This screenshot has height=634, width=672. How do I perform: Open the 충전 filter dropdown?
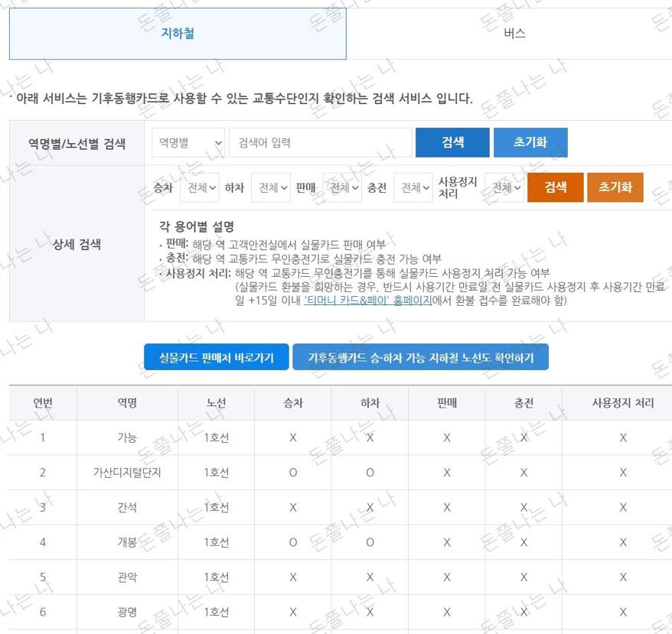[x=413, y=187]
